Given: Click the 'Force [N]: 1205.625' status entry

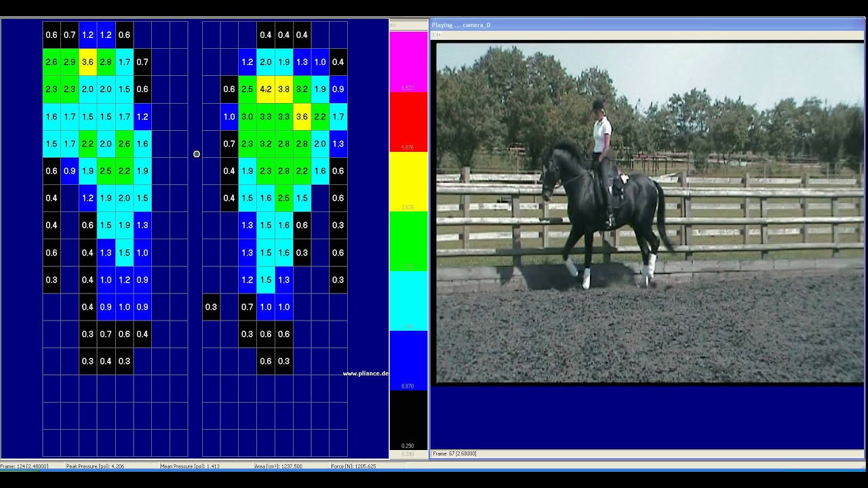Looking at the screenshot, I should (x=354, y=466).
